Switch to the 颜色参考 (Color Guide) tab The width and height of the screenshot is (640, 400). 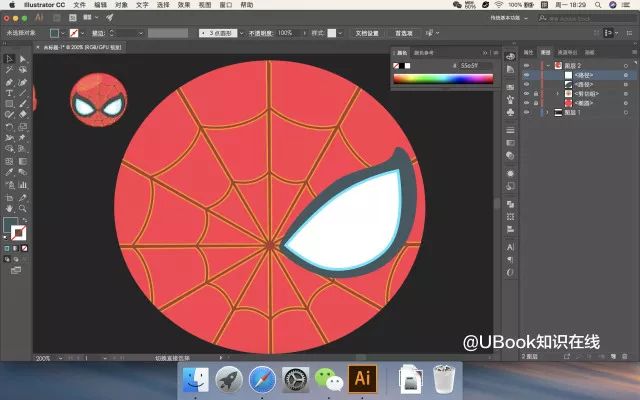(424, 53)
